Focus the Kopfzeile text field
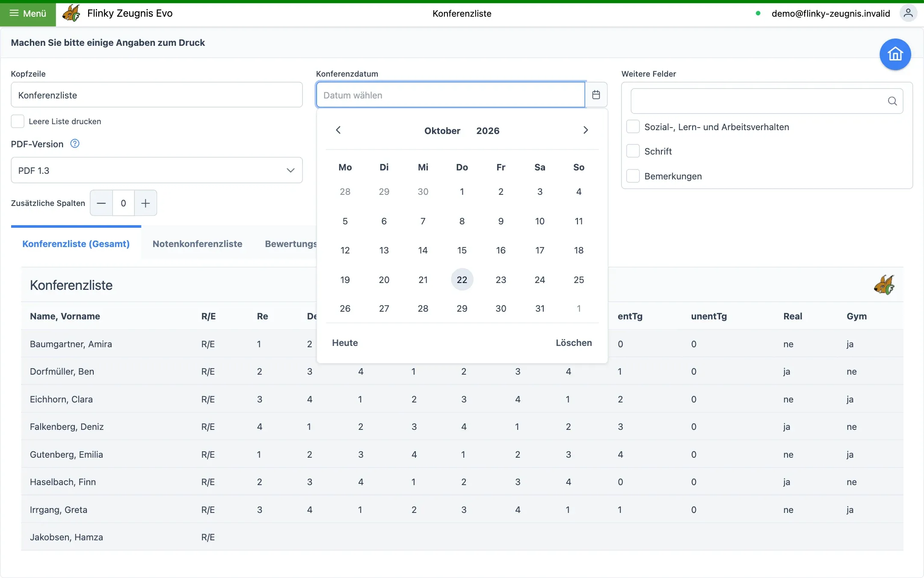Image resolution: width=924 pixels, height=578 pixels. [157, 95]
